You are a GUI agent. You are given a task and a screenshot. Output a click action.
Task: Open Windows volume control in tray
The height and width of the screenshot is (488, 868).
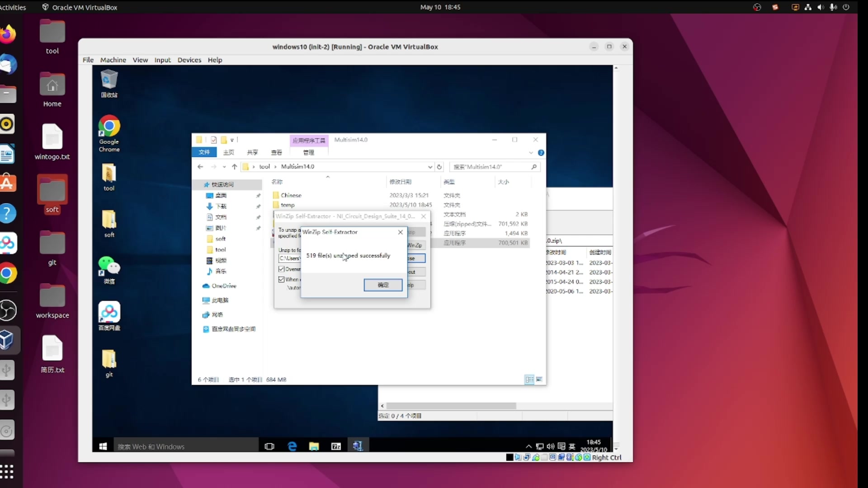(551, 446)
